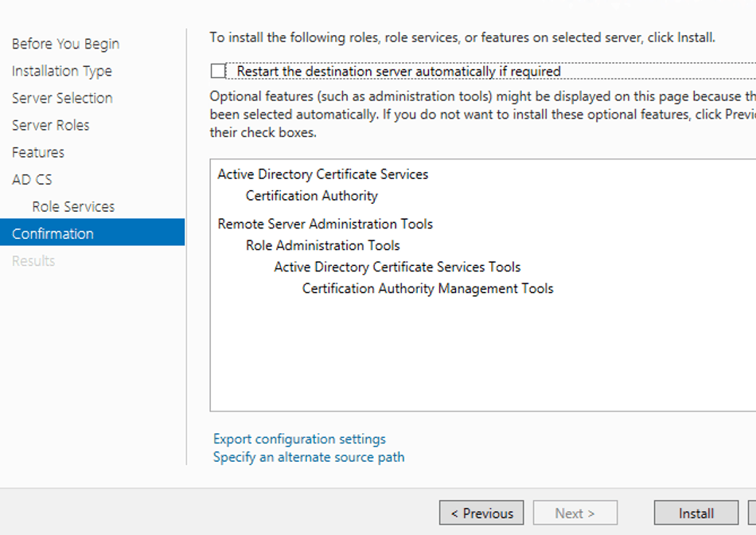This screenshot has width=756, height=535.
Task: Start installation with Install button
Action: point(696,513)
